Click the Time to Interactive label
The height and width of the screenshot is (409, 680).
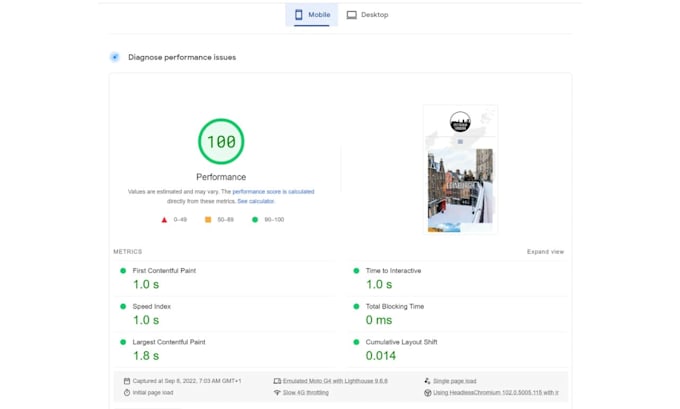point(393,271)
